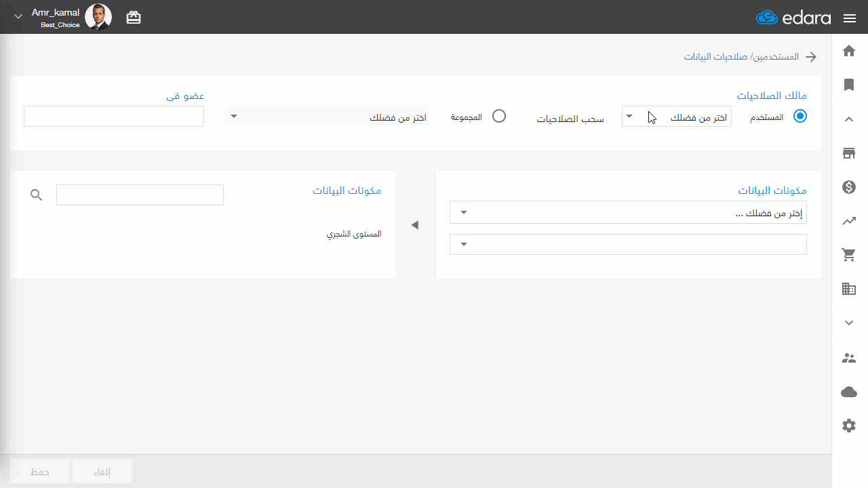
Task: Click the Best_Choice company name
Action: click(60, 25)
